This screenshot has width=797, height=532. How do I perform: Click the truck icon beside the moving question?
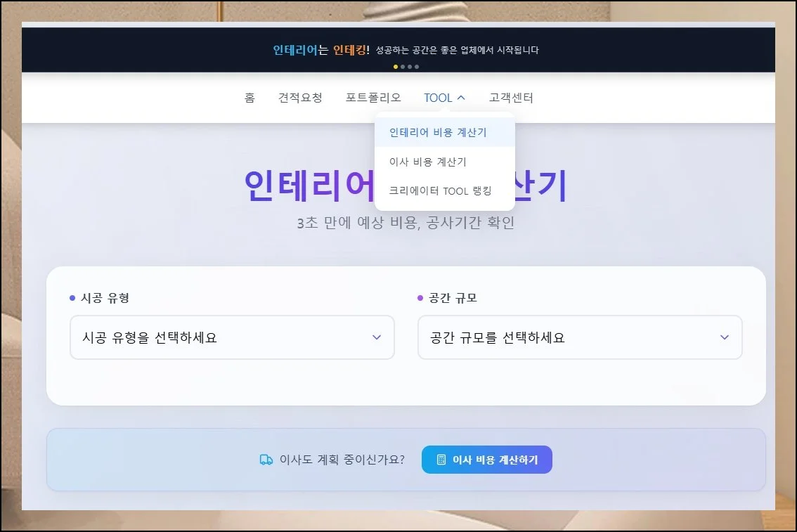pyautogui.click(x=266, y=460)
